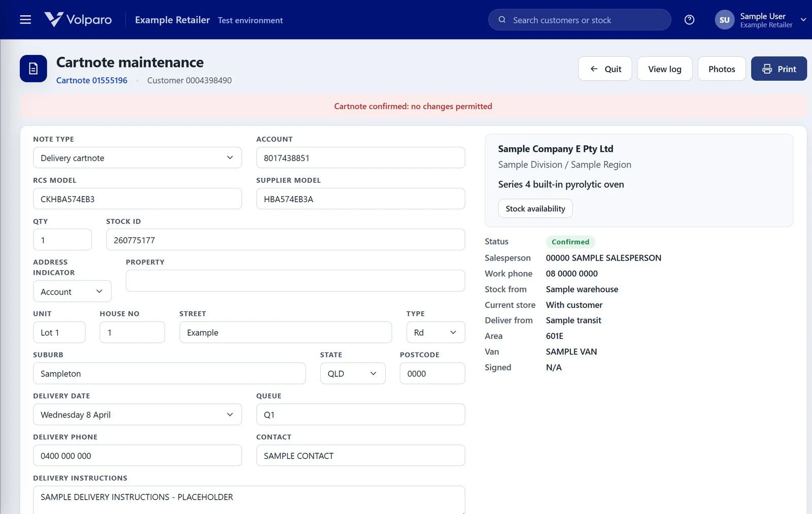Open the Photos button

(722, 69)
